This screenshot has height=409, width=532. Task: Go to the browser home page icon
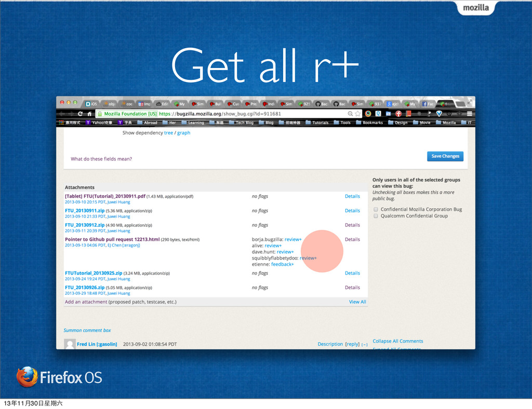pyautogui.click(x=89, y=114)
